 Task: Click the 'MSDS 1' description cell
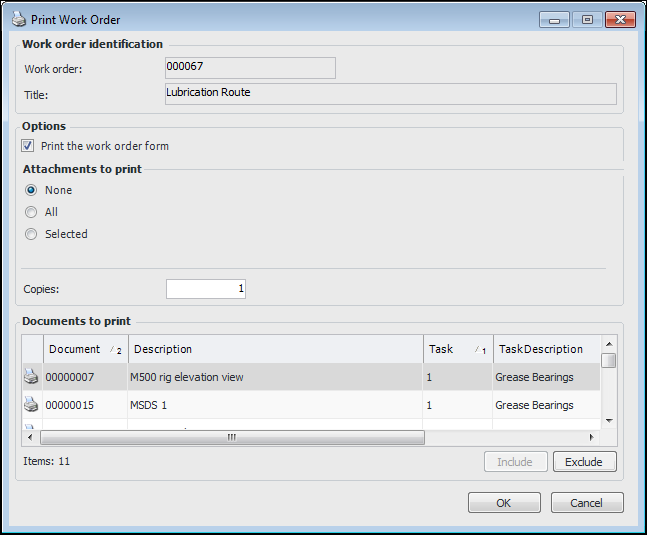[276, 405]
